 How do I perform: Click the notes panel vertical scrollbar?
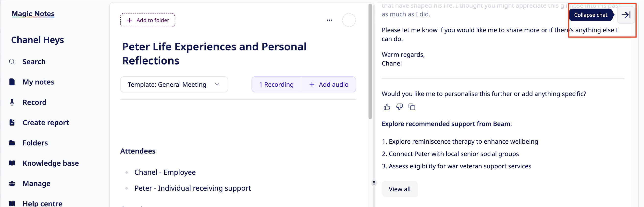click(370, 61)
